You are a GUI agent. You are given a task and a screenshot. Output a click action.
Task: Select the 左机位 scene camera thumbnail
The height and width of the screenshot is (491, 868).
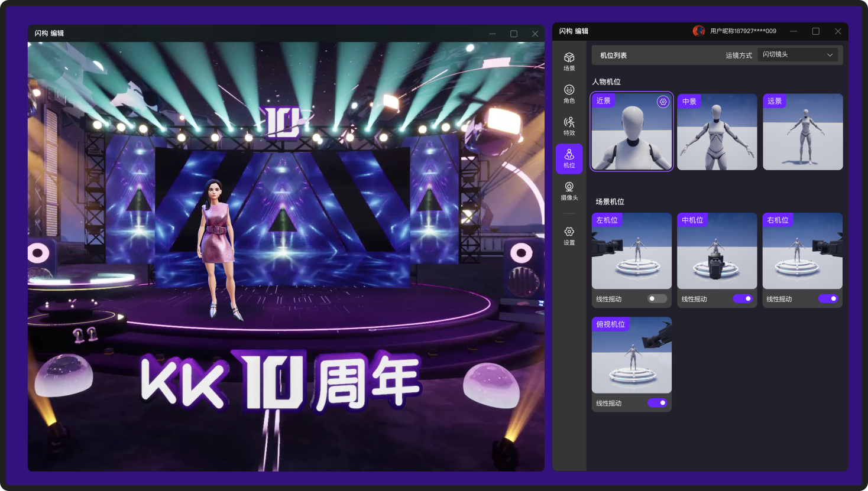pyautogui.click(x=631, y=252)
